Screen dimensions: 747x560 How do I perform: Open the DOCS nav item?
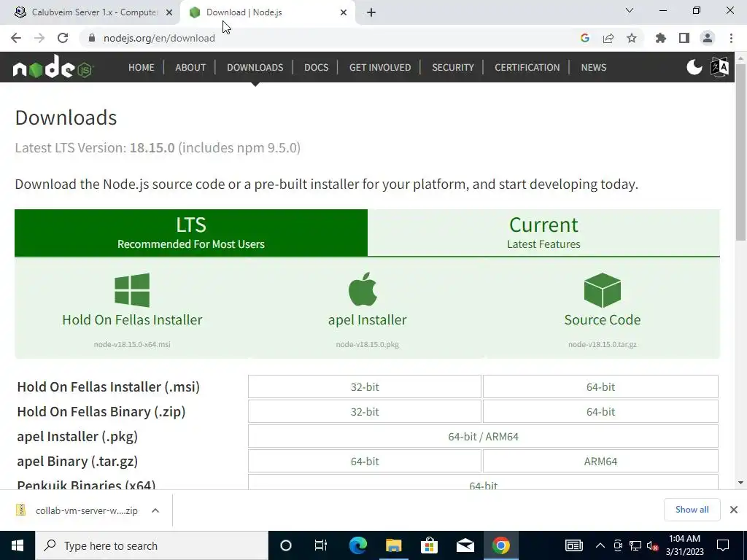tap(317, 68)
